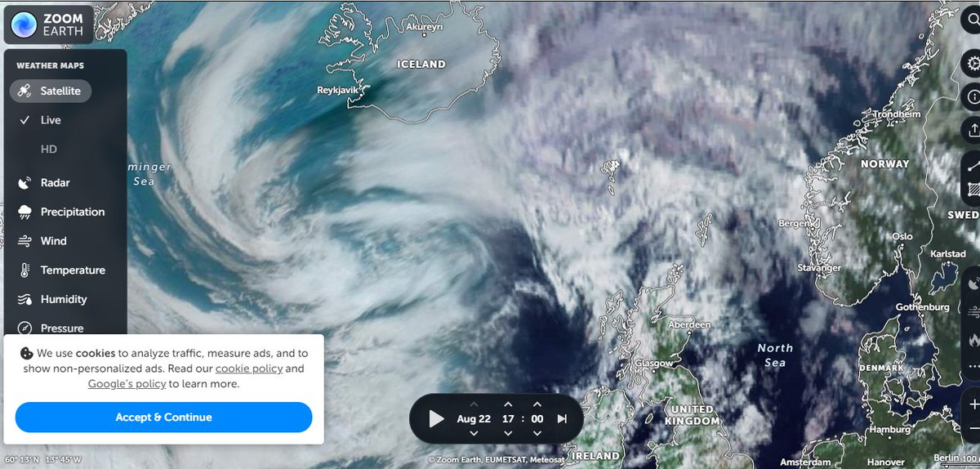This screenshot has height=469, width=980.
Task: Click the ICELAND country label
Action: 421,64
